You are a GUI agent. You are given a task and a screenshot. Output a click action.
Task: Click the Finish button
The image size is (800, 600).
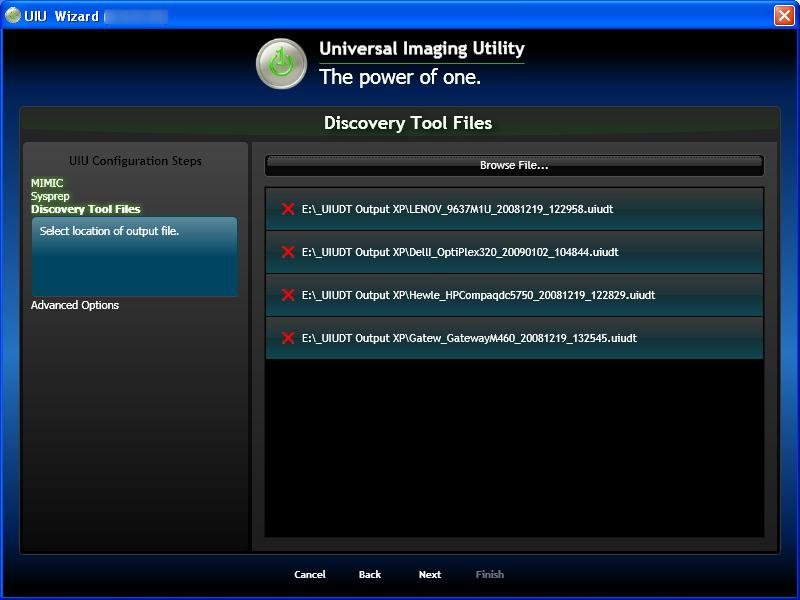[489, 574]
